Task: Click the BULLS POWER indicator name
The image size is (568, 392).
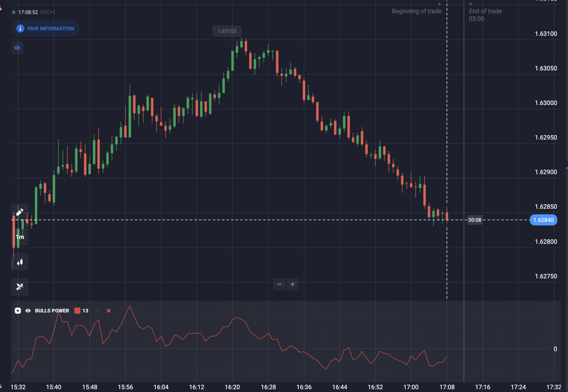Action: [52, 311]
